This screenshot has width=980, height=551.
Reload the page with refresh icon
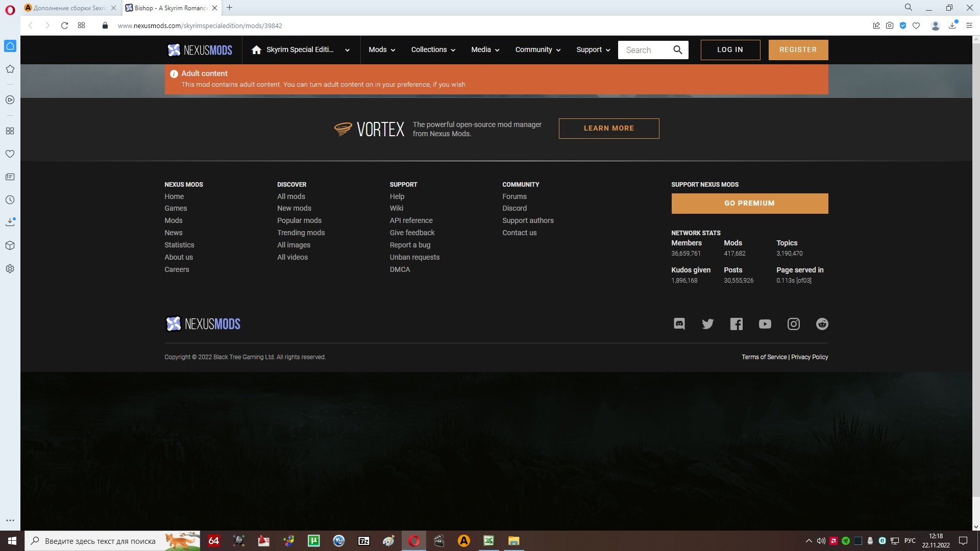(64, 26)
